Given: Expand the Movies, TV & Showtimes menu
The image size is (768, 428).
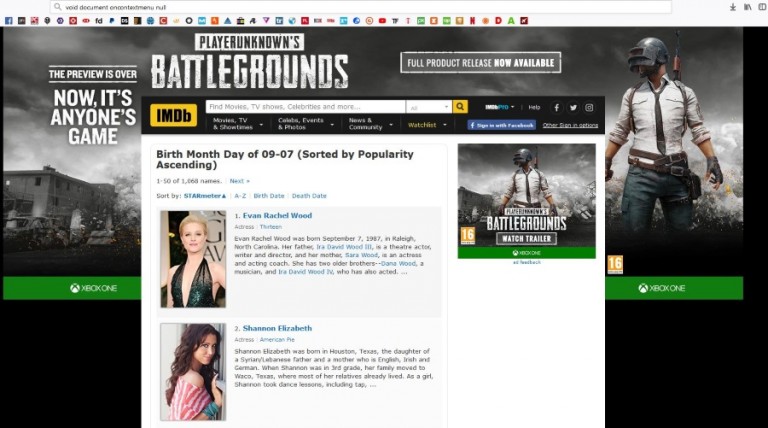Looking at the screenshot, I should [x=237, y=124].
